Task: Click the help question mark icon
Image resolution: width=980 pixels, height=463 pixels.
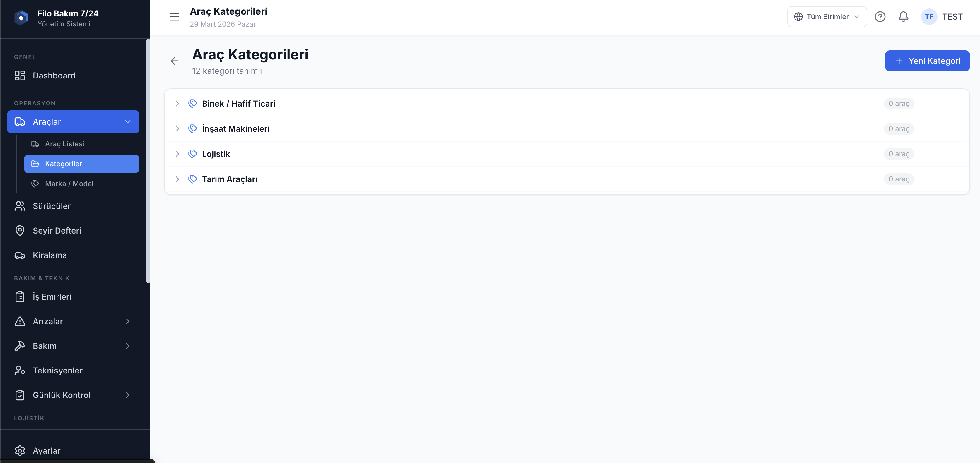Action: pyautogui.click(x=880, y=17)
